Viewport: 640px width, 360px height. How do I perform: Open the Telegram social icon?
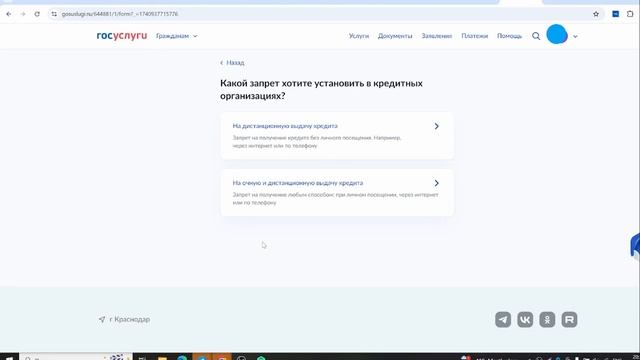[x=503, y=320]
